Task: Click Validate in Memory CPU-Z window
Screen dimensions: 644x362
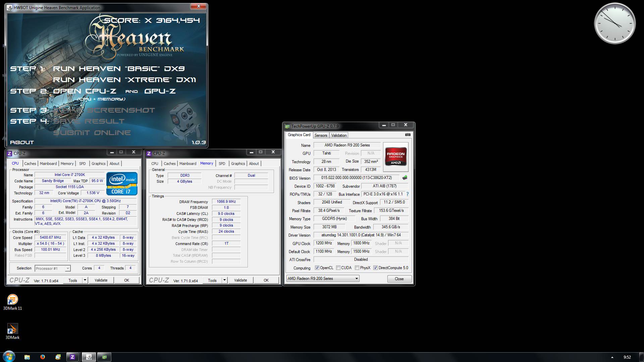Action: click(240, 280)
